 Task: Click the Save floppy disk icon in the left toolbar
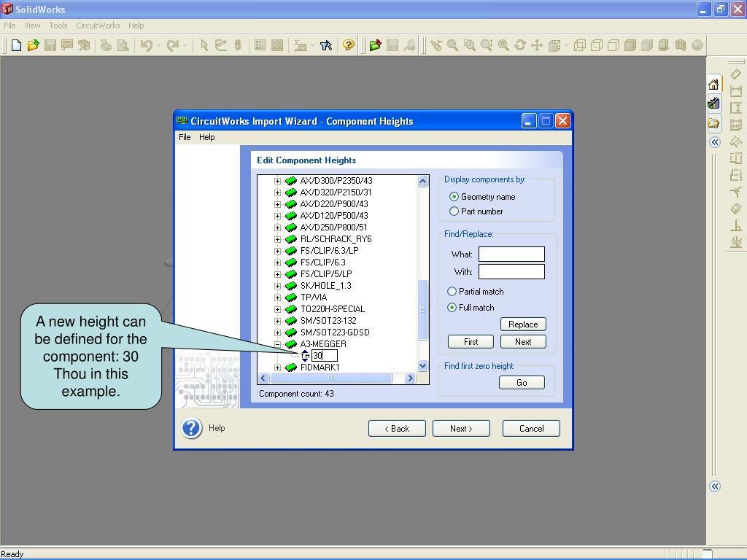[50, 45]
